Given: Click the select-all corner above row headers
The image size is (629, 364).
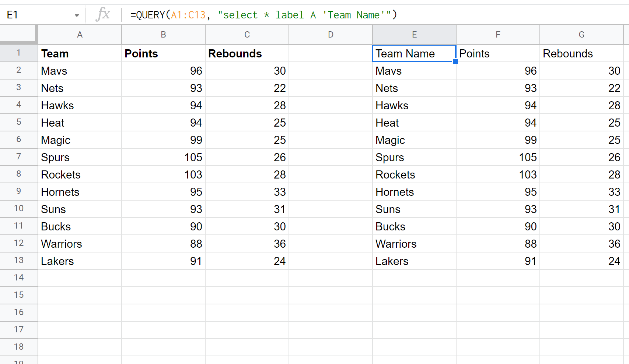Looking at the screenshot, I should [19, 34].
